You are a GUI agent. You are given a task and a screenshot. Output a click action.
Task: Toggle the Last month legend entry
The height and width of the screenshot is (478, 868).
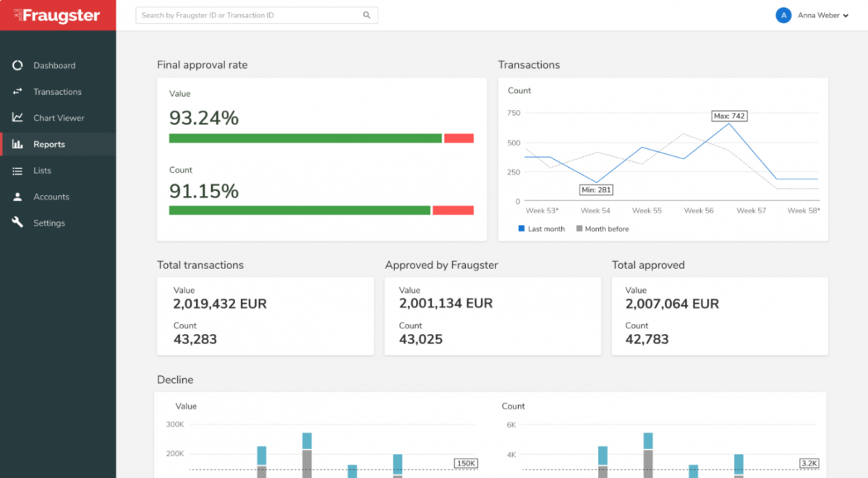point(542,229)
